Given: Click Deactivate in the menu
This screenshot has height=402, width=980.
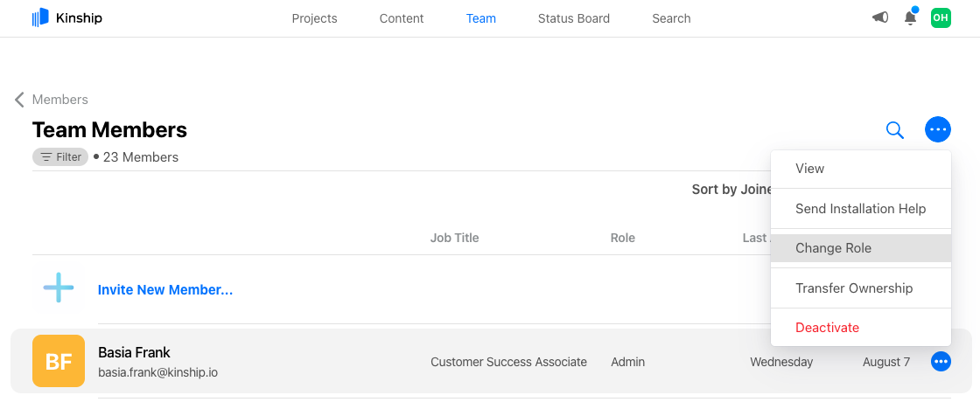Looking at the screenshot, I should point(827,328).
